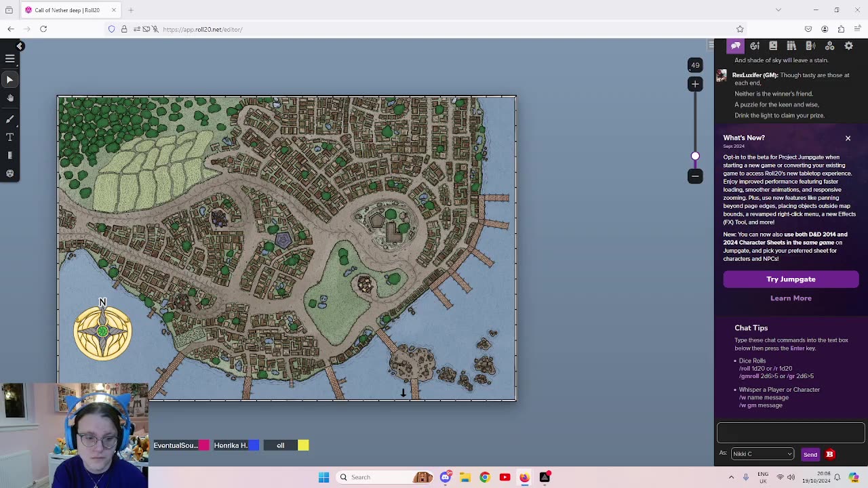This screenshot has width=868, height=488.
Task: Click the EventualSou... player name tag
Action: 176,445
